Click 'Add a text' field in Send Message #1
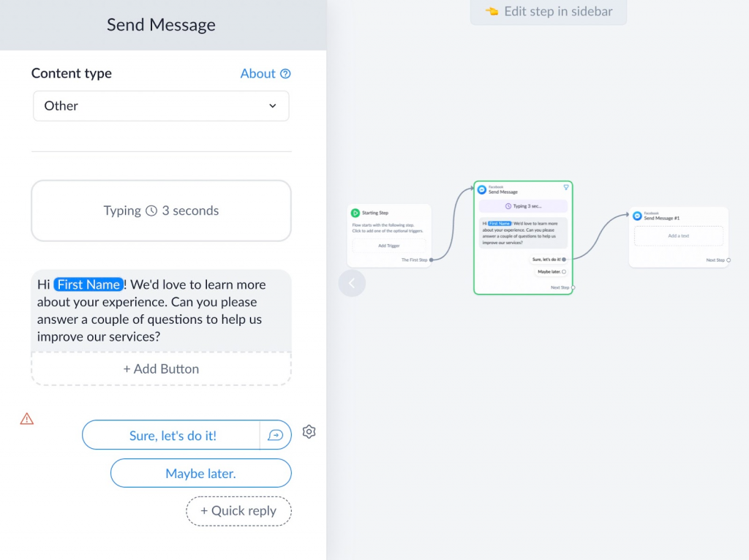 678,236
